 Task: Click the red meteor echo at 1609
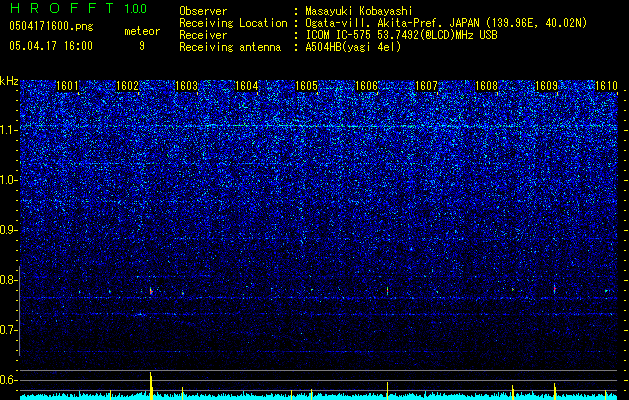(554, 288)
